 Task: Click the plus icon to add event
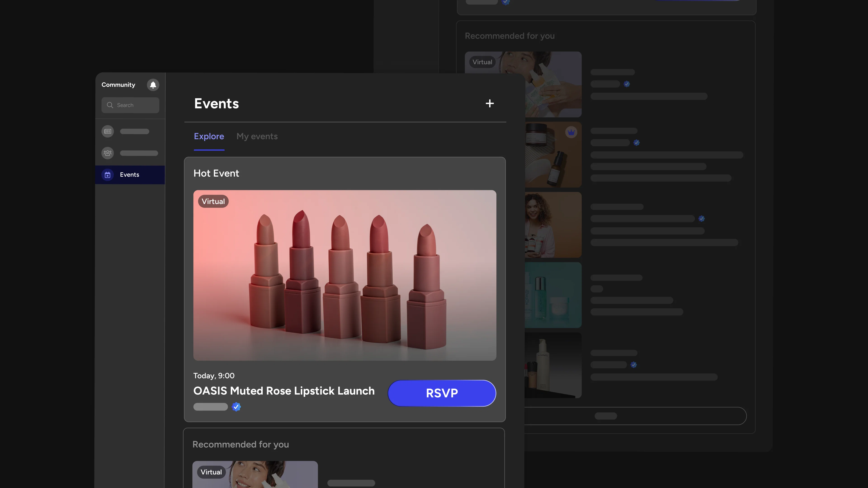pos(490,103)
